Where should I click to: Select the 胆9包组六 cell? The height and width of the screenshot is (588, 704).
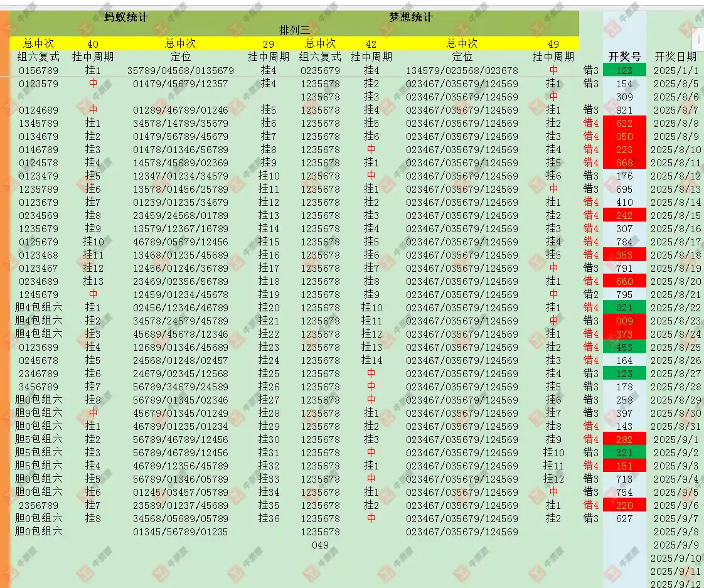click(38, 413)
